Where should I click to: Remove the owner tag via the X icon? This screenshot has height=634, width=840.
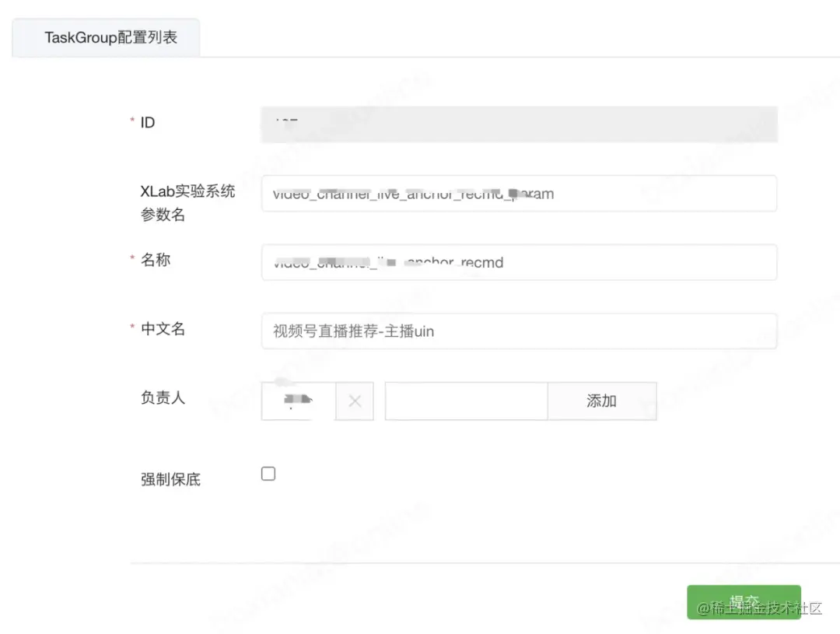(x=355, y=401)
